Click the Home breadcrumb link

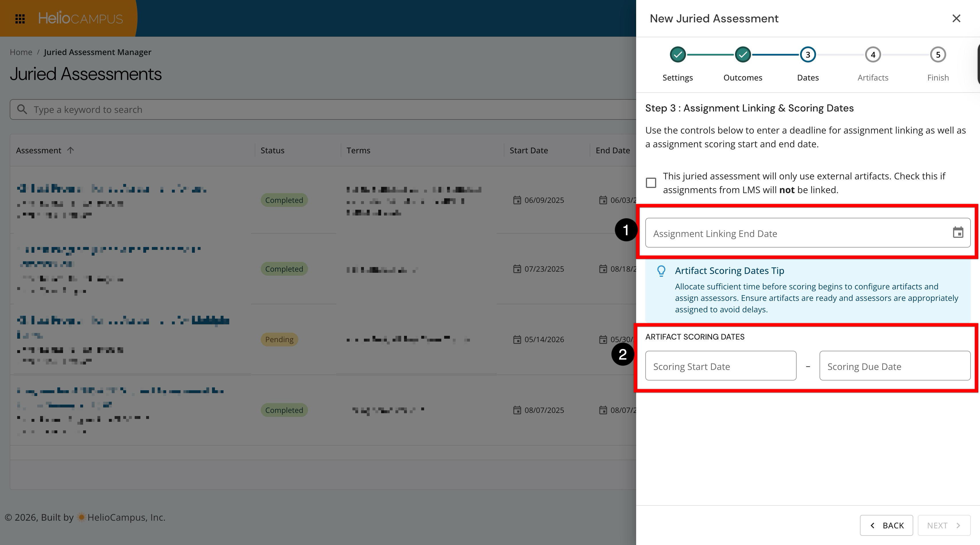21,52
